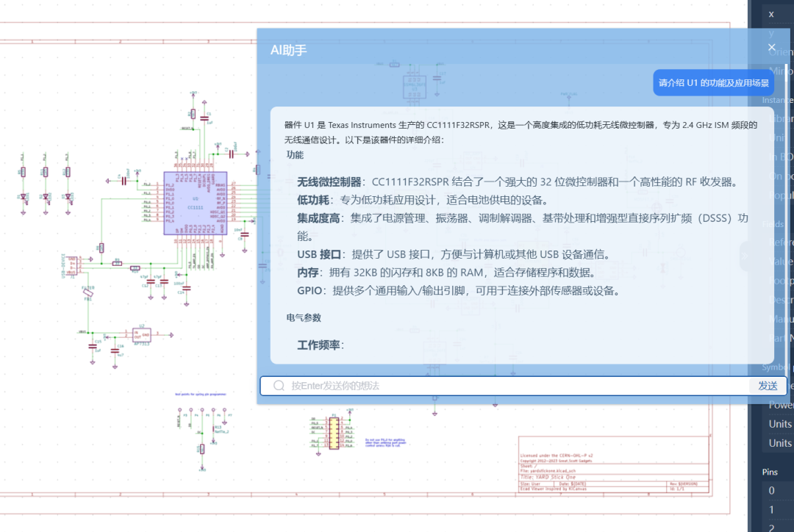
Task: Select capacitor C13 symbol
Action: click(x=164, y=281)
